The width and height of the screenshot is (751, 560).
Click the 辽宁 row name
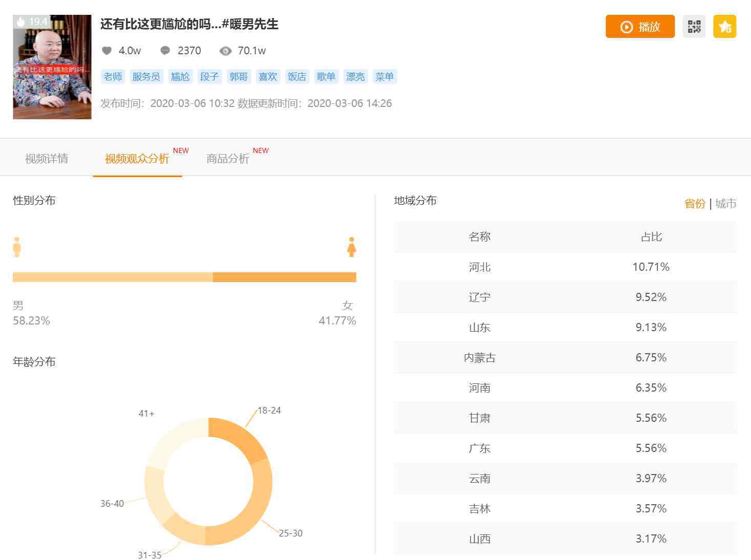pos(479,297)
